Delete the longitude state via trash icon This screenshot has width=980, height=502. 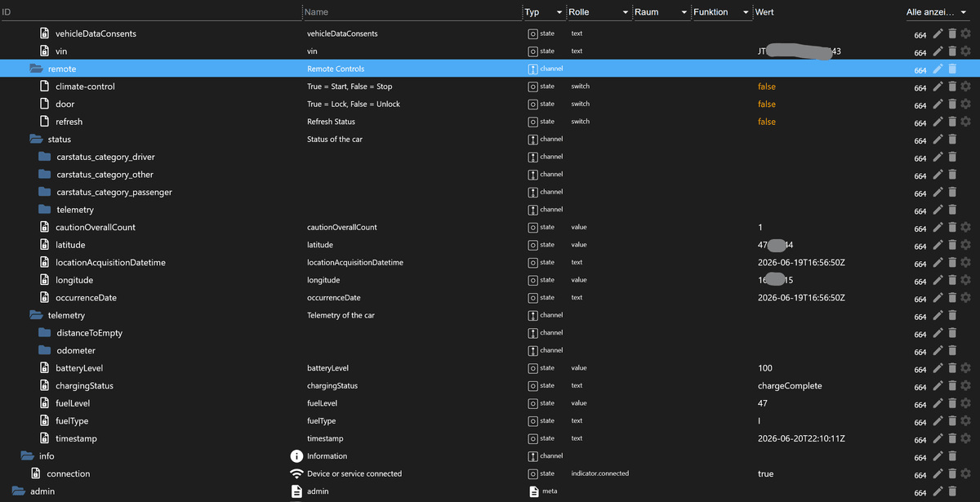point(952,280)
